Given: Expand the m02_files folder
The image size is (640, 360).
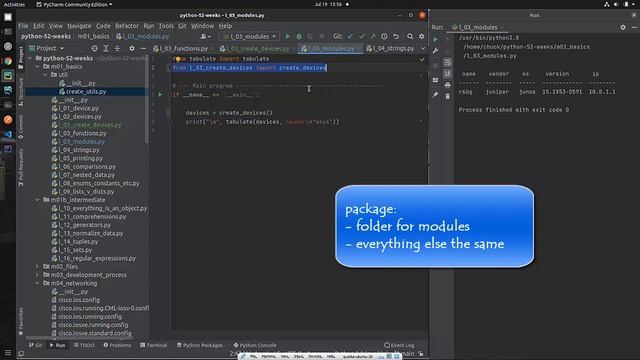Looking at the screenshot, I should coord(38,266).
